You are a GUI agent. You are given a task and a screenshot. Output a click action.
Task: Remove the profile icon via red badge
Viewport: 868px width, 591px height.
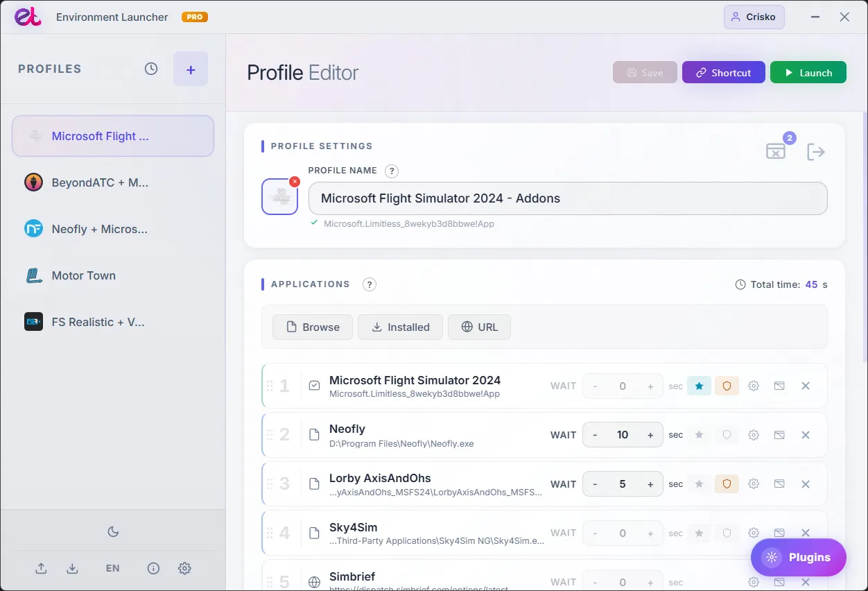coord(295,182)
